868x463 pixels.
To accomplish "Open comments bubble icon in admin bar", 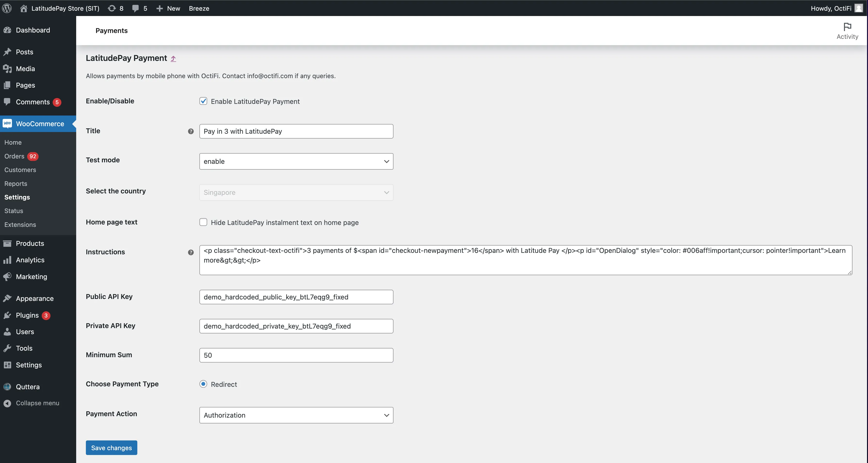I will point(135,8).
